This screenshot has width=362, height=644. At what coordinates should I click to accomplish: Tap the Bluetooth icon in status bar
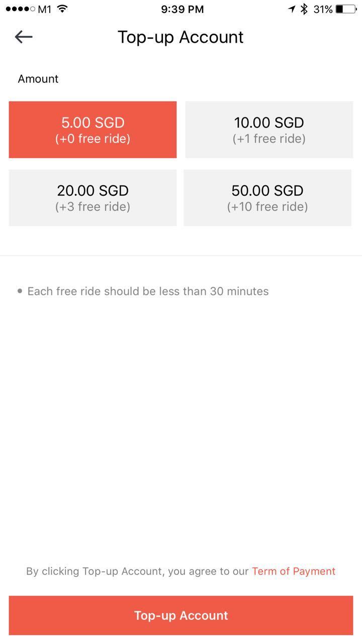[304, 9]
